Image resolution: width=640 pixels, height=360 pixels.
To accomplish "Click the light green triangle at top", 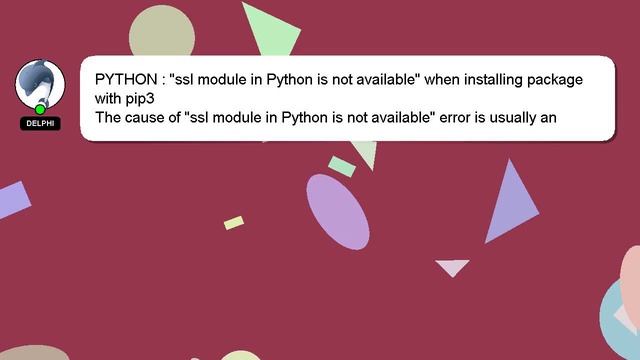I will (271, 29).
